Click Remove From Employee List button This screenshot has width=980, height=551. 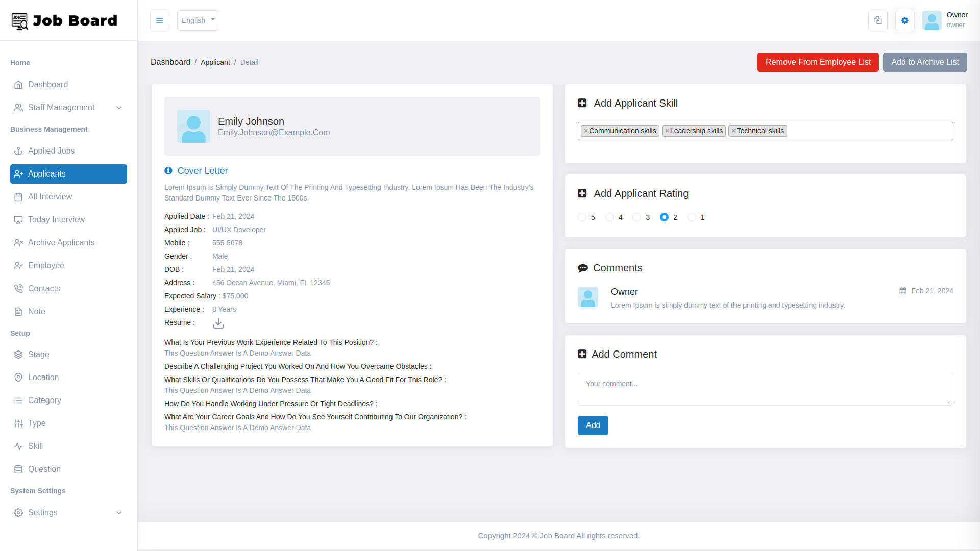818,62
